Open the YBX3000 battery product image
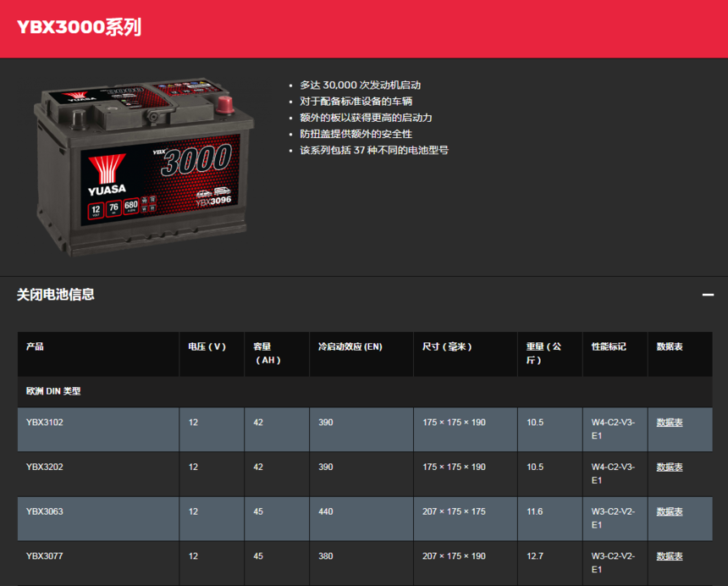The width and height of the screenshot is (728, 586). coord(143,167)
